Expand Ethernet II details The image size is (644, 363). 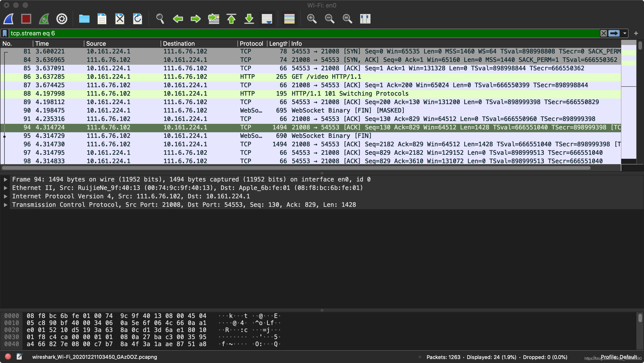(5, 188)
